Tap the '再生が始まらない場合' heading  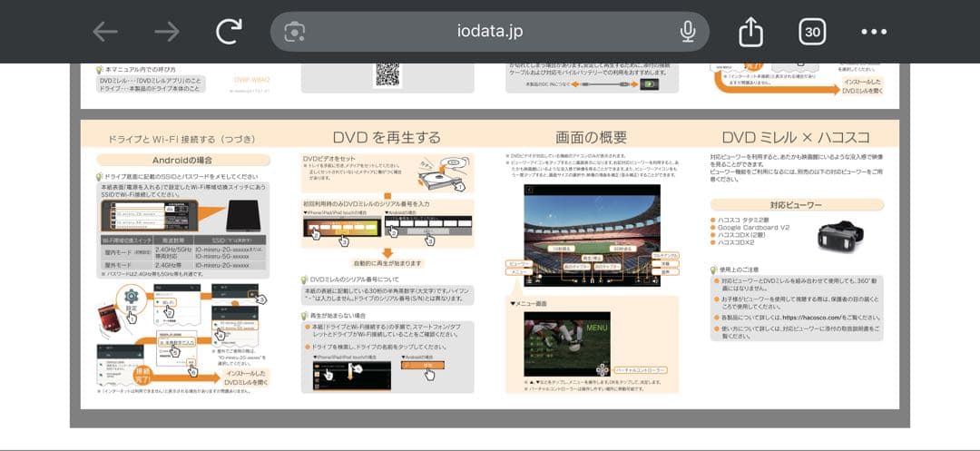338,316
